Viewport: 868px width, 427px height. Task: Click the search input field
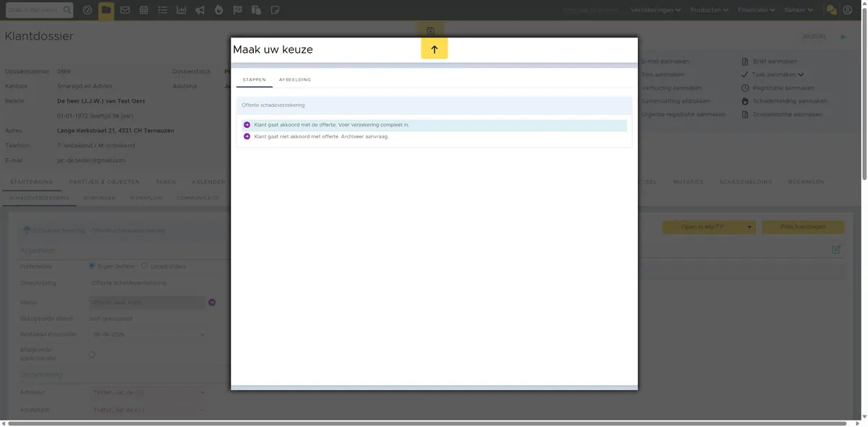(x=33, y=10)
